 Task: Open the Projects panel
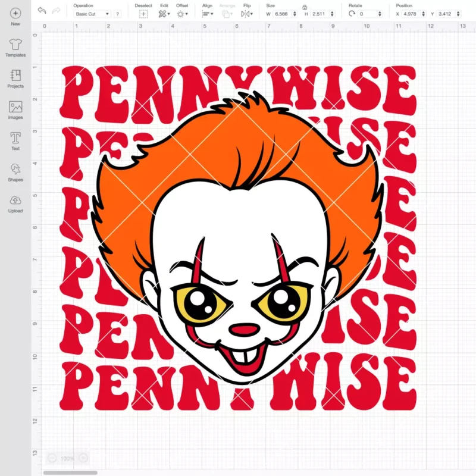point(15,79)
